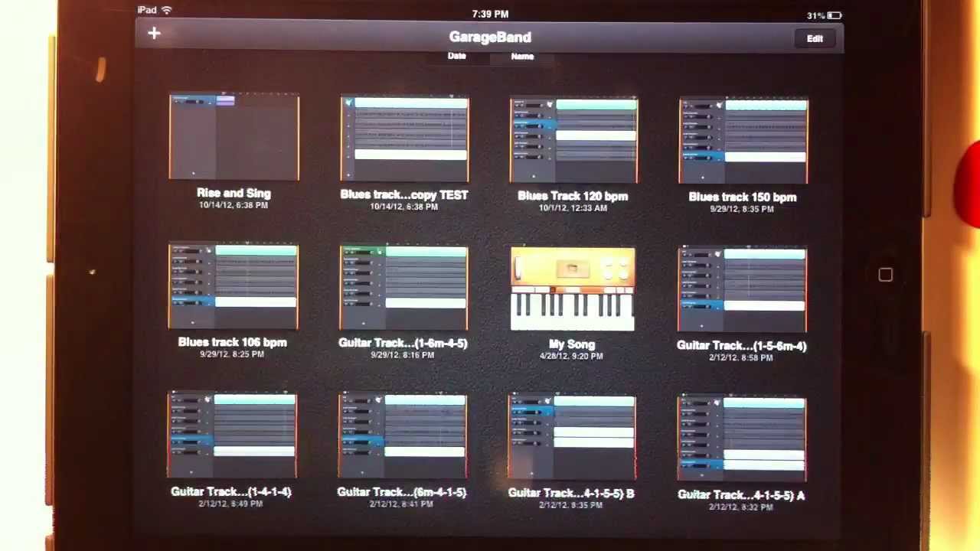The image size is (980, 551).
Task: Open Guitar Track...(1-6m-4-5) thumbnail
Action: tap(403, 288)
